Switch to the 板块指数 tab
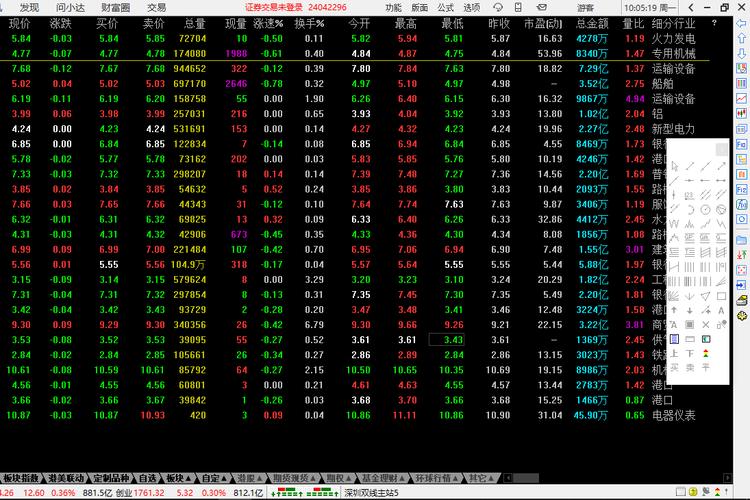Screen dimensions: 750x500 pos(20,478)
